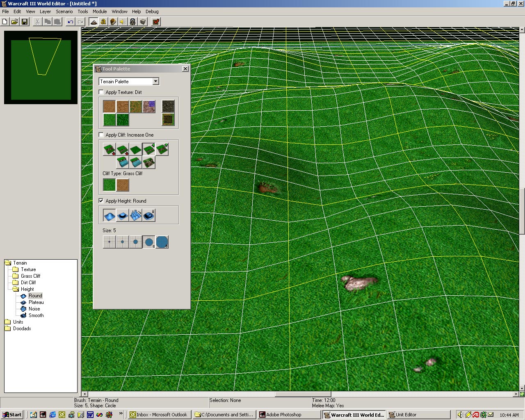Choose the largest brush size icon
This screenshot has width=525, height=420.
(162, 242)
